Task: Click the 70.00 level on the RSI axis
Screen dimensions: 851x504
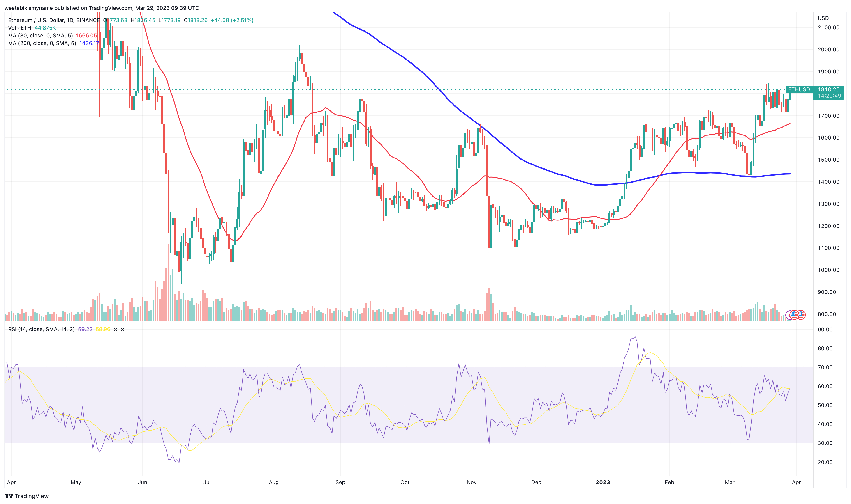Action: point(825,367)
